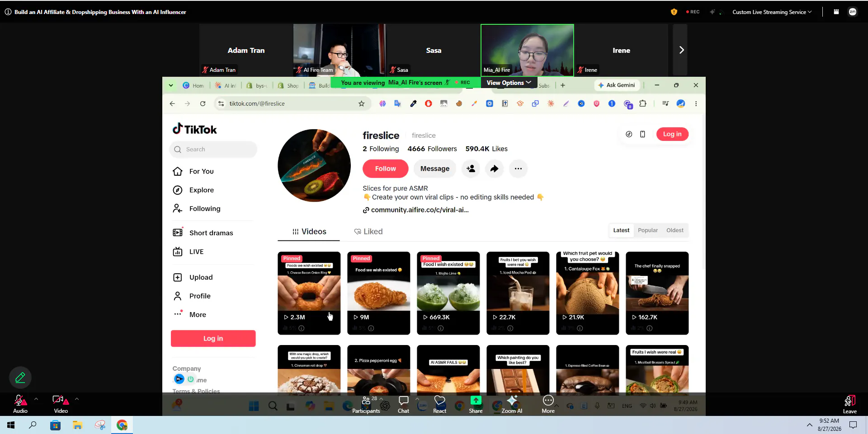Open File Explorer from the taskbar
Viewport: 868px width, 434px height.
(77, 425)
